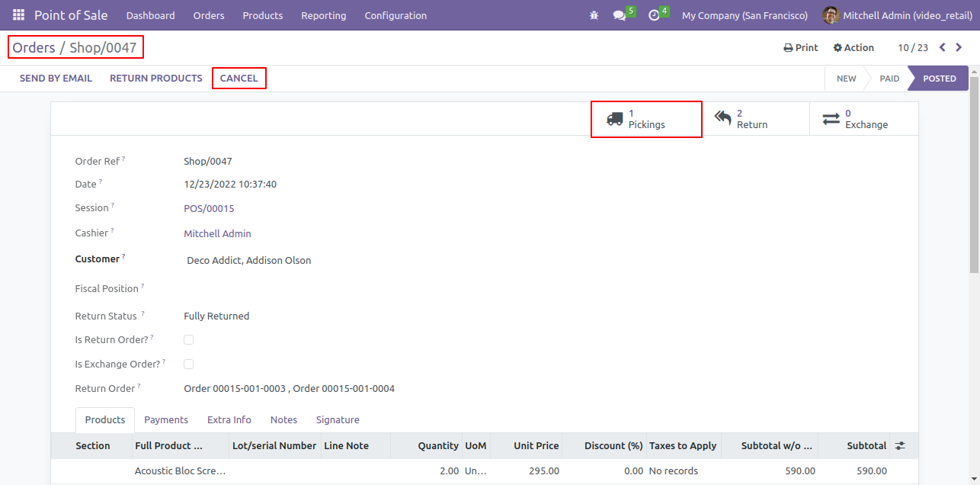Open the POS/00015 session link

pyautogui.click(x=209, y=208)
